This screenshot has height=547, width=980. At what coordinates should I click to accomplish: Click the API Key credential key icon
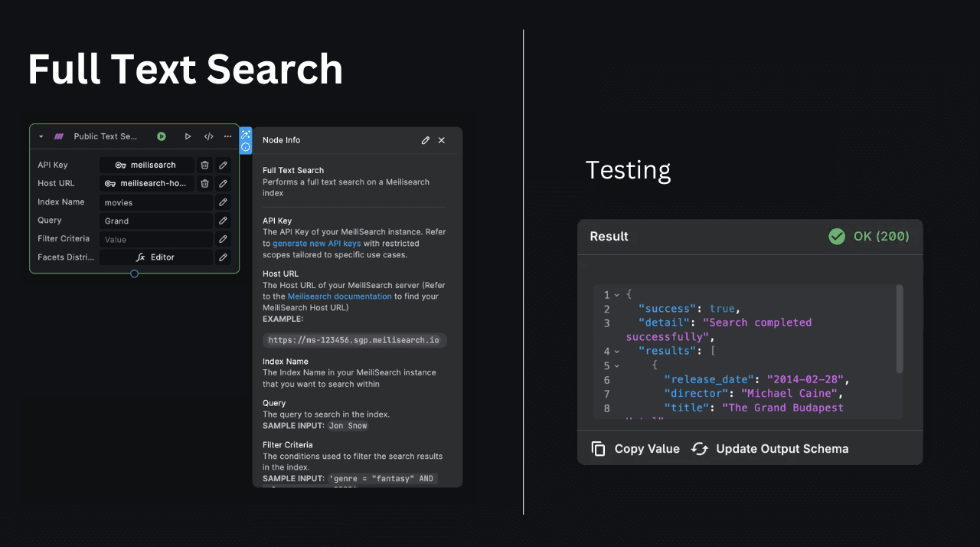coord(121,165)
